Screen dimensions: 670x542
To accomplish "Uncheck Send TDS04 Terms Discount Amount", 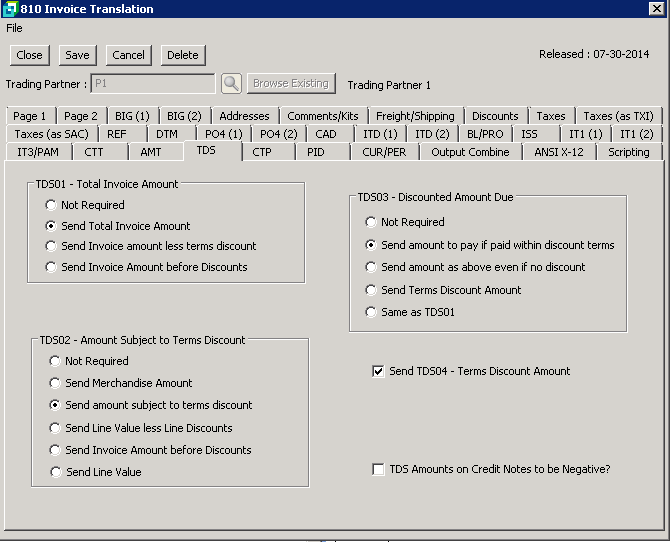I will 378,371.
